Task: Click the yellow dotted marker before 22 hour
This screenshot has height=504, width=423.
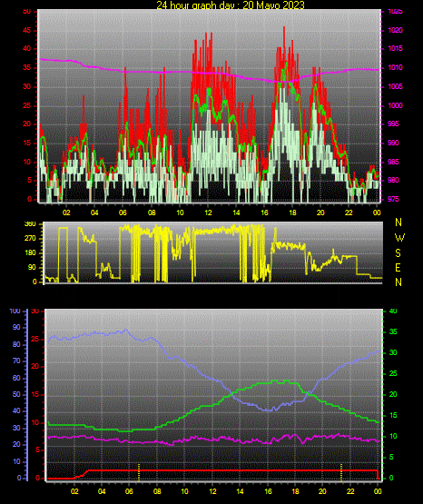Action: tap(341, 472)
